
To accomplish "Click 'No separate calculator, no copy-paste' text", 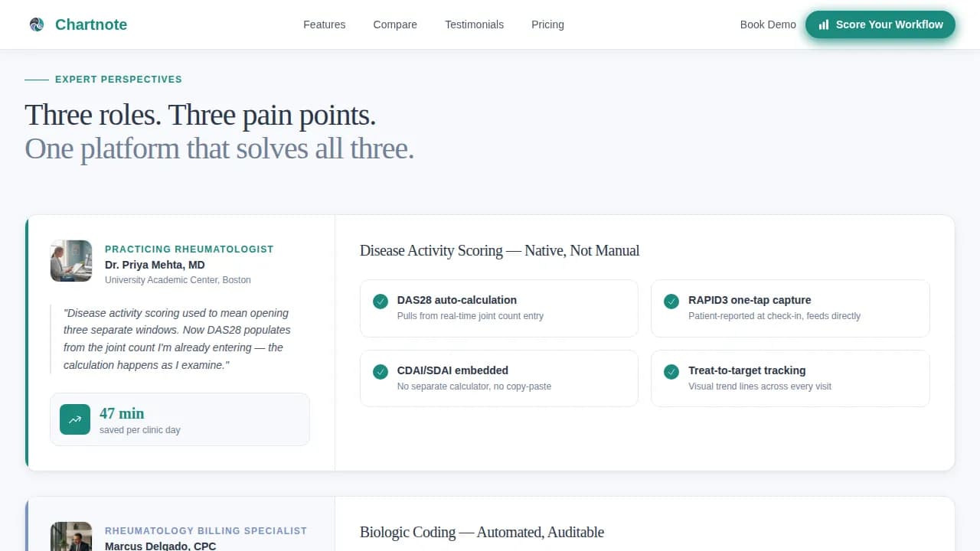I will pos(474,386).
